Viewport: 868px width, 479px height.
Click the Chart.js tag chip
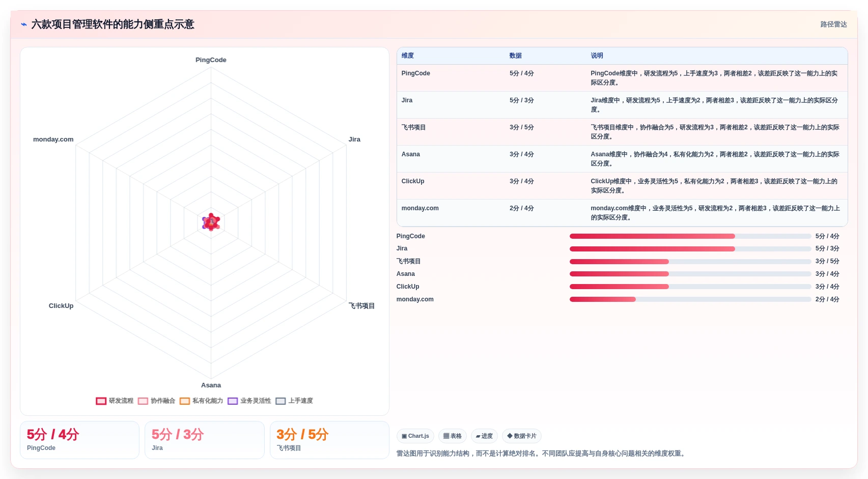[x=415, y=436]
